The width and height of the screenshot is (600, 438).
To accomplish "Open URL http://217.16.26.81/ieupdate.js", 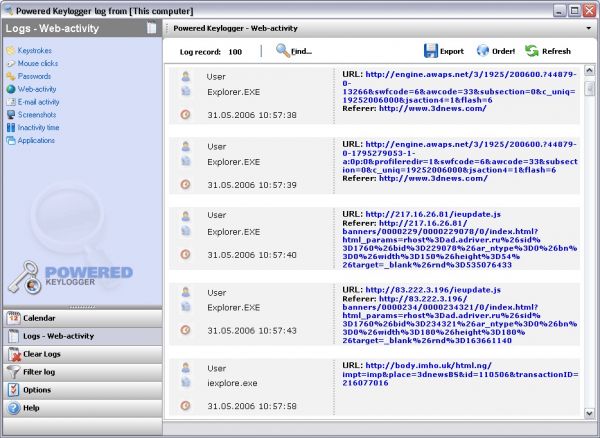I will coord(433,214).
